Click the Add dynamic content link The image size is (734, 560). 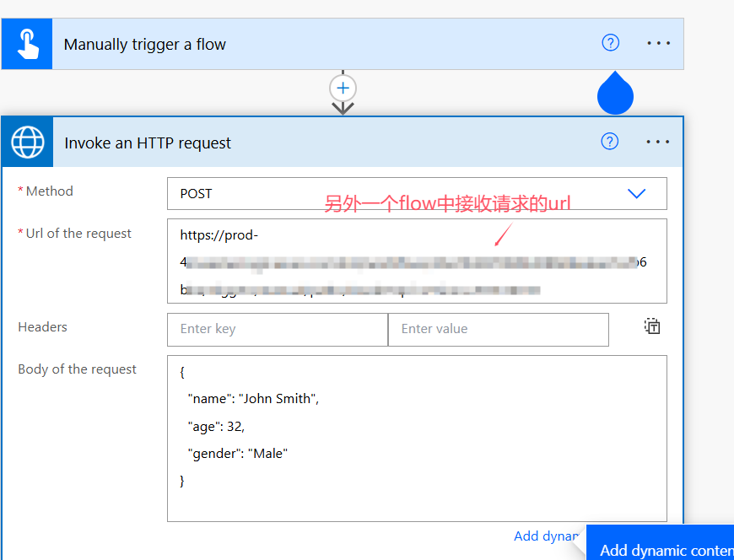coord(547,536)
